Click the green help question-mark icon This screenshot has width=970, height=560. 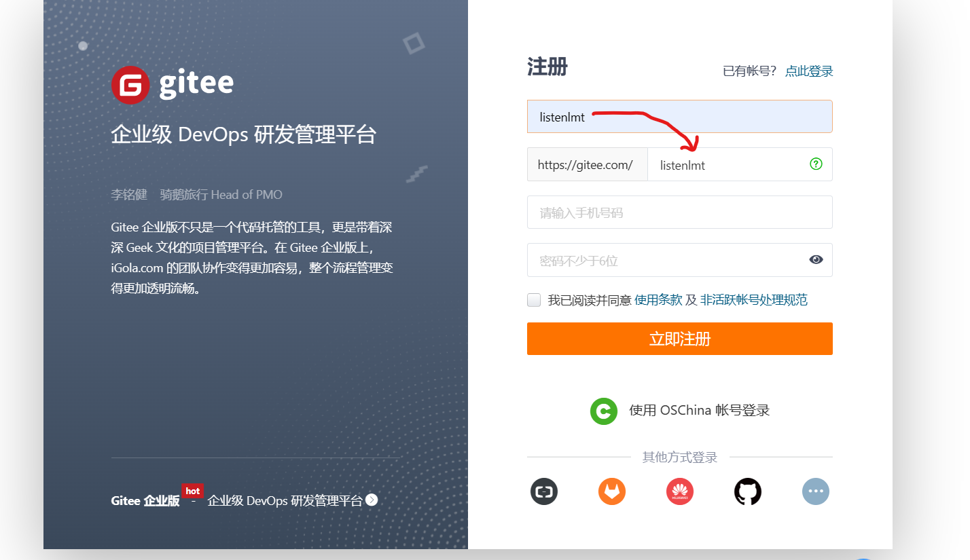coord(816,164)
